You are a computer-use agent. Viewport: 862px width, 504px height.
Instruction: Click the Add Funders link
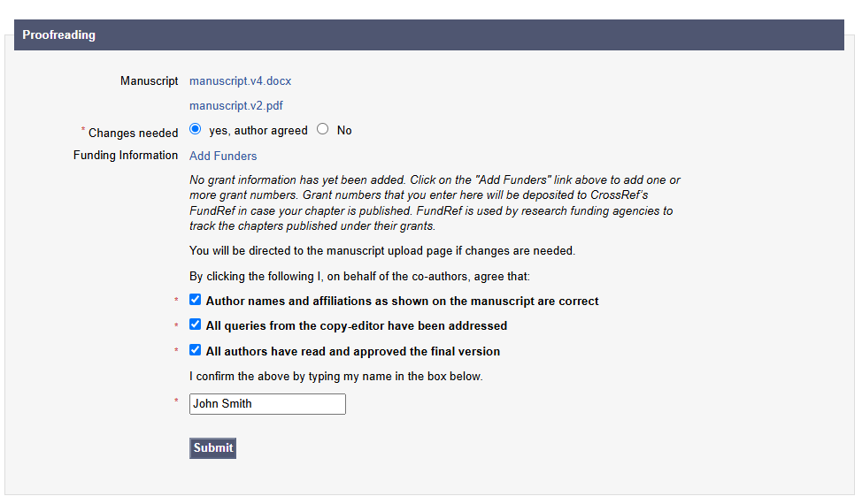click(223, 156)
